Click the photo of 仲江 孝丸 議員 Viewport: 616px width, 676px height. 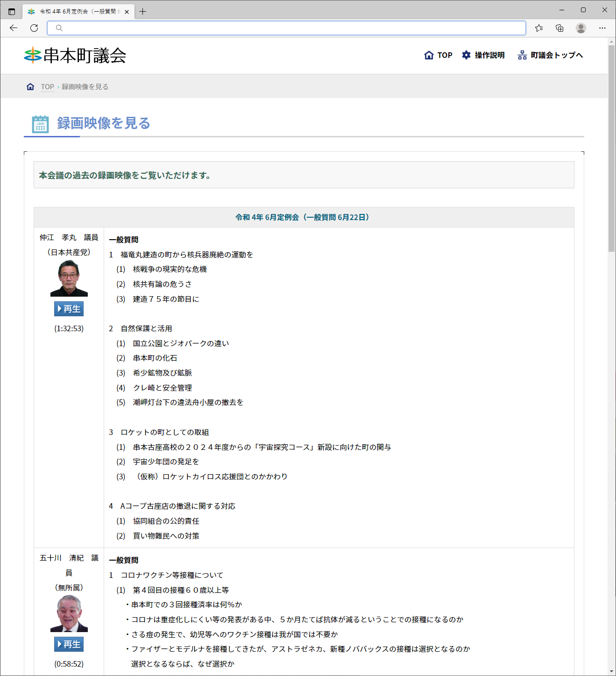click(x=69, y=278)
